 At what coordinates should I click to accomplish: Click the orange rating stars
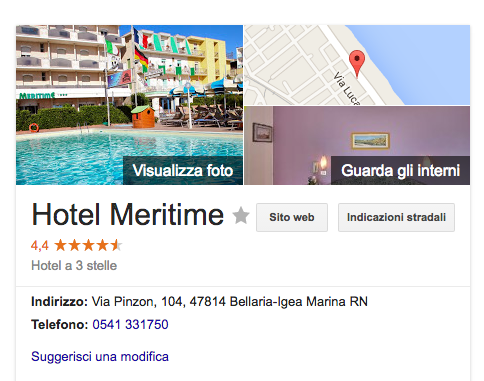pos(88,246)
